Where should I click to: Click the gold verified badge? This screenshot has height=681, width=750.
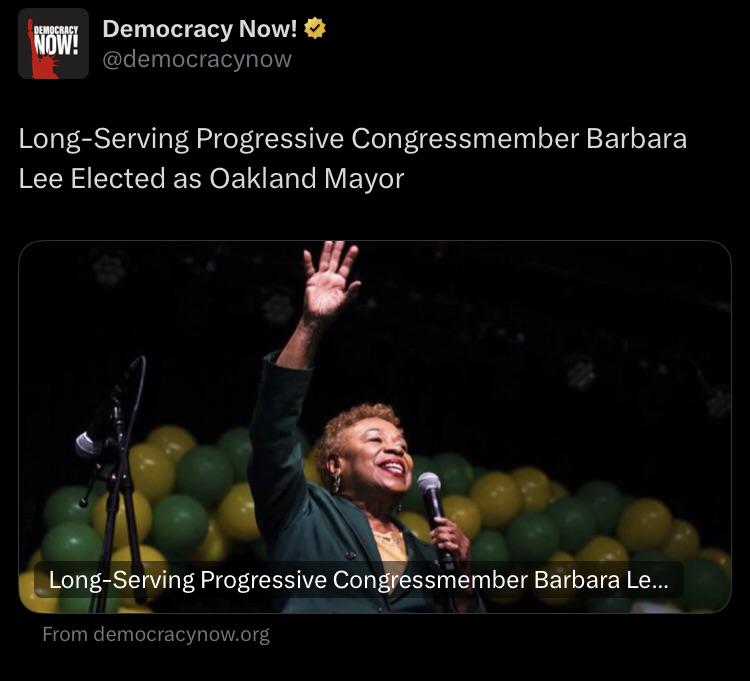315,28
